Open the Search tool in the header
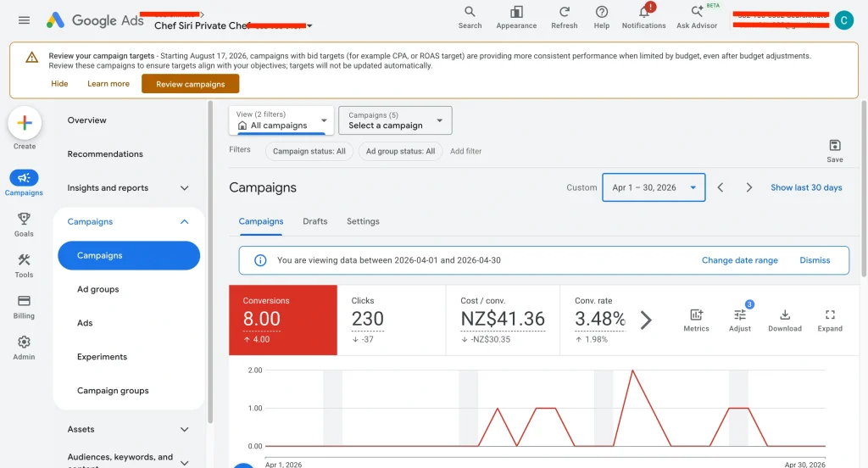 [x=470, y=17]
